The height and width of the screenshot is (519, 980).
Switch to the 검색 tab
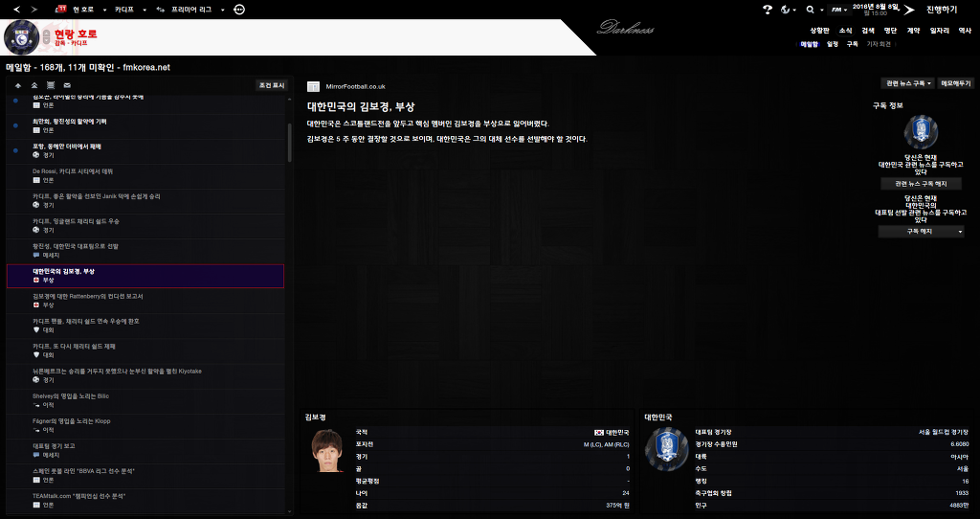click(x=868, y=30)
